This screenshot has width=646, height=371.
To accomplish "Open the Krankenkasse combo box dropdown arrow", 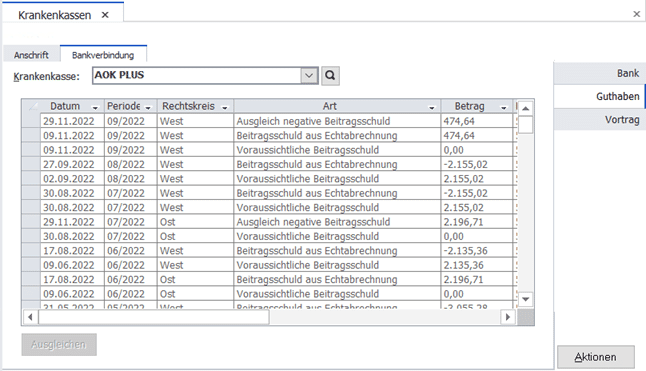I will [x=309, y=76].
